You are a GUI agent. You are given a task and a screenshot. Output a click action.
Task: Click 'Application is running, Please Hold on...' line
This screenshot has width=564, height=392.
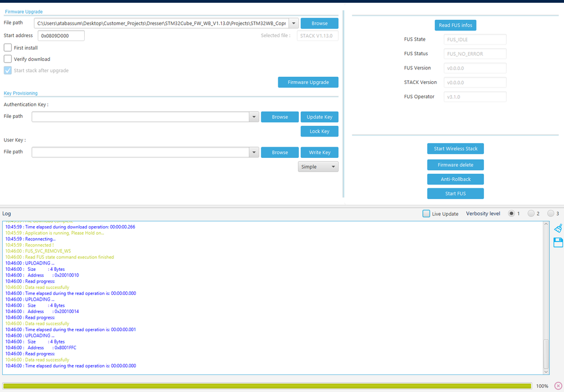coord(55,233)
